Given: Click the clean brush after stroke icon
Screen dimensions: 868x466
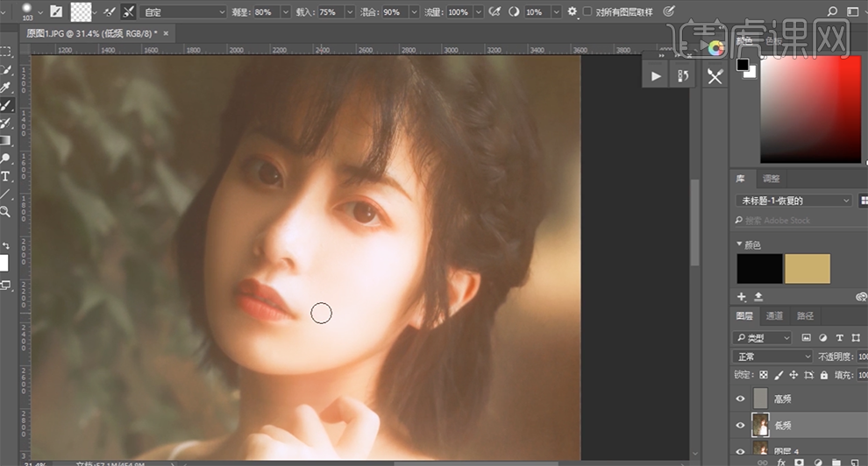Looking at the screenshot, I should pyautogui.click(x=128, y=12).
